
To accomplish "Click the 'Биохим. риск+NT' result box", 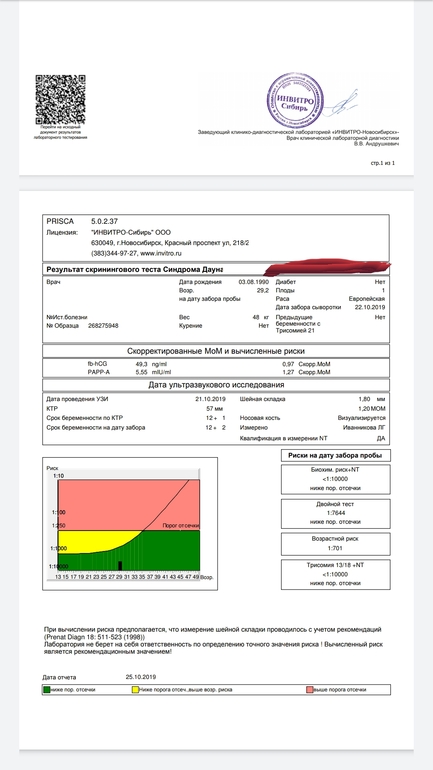I will point(336,479).
